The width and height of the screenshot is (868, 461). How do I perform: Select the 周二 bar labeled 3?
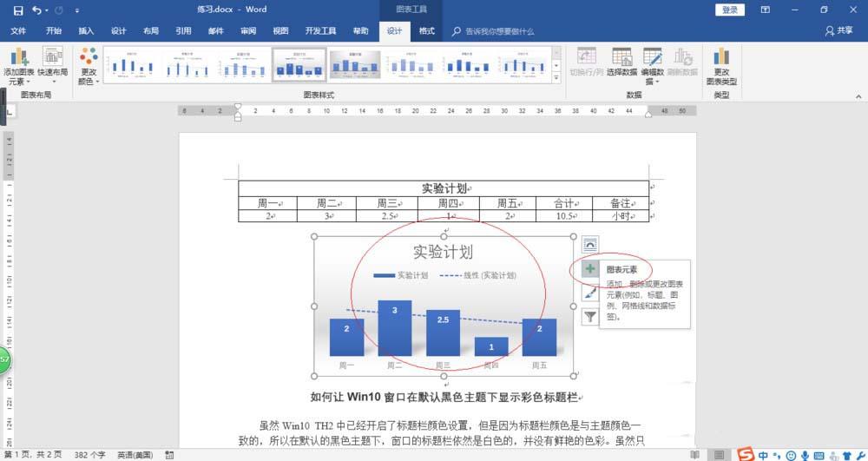[x=395, y=328]
